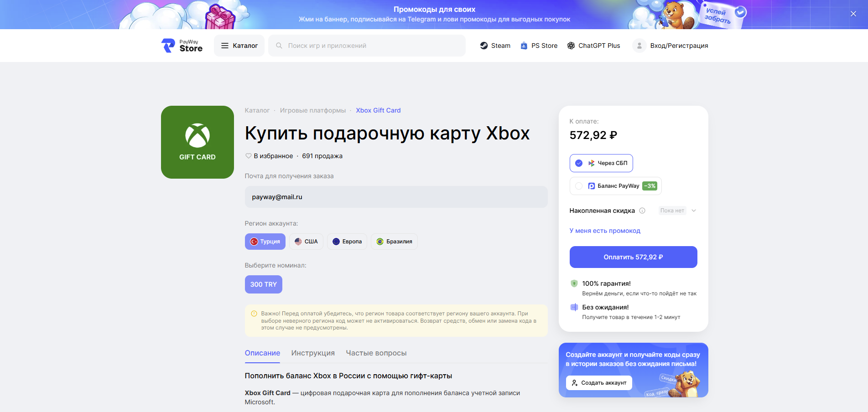868x412 pixels.
Task: Open the PayWay Store logo homepage
Action: (182, 46)
